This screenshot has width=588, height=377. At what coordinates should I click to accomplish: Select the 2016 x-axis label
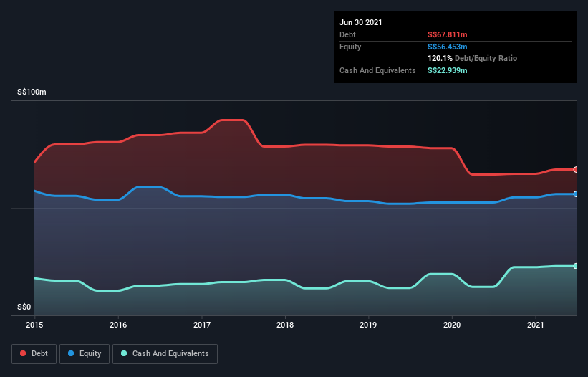click(118, 325)
